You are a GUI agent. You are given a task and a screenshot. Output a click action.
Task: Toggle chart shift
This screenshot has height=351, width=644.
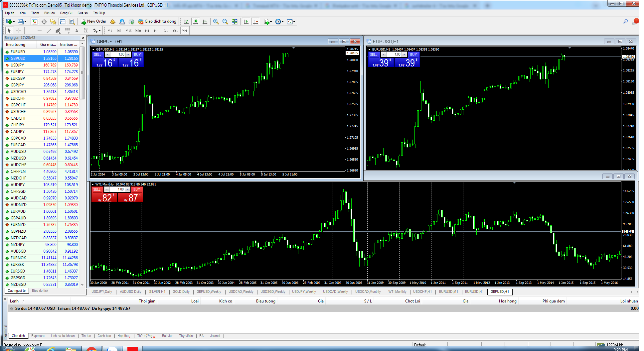(255, 22)
